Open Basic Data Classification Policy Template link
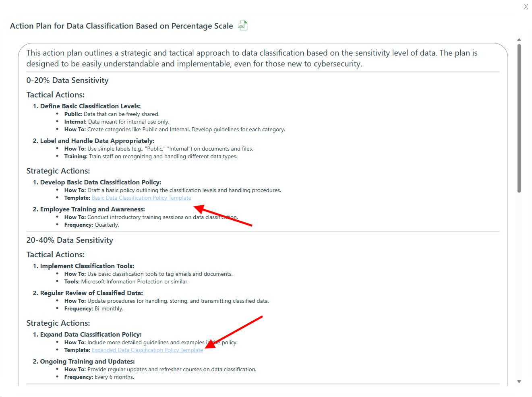Viewport: 532px width, 397px height. [x=141, y=198]
